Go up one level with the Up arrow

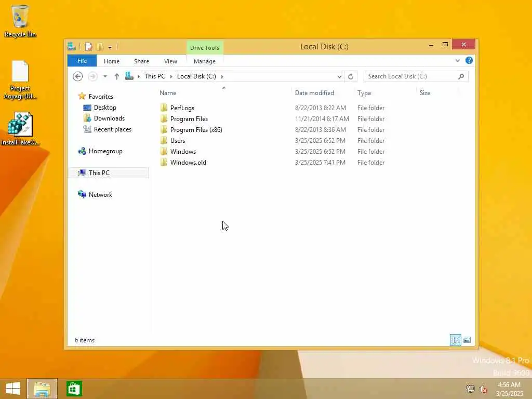(x=117, y=76)
